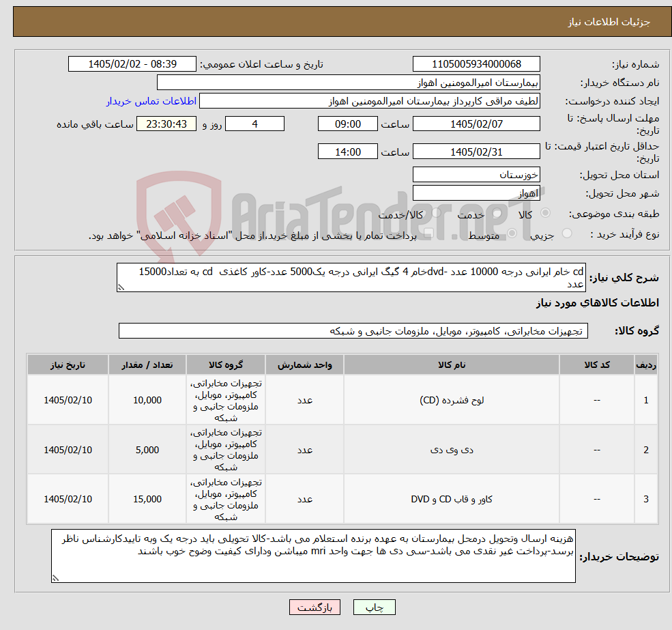Click the announcement date field 1405/02/02 - 08:39
The width and height of the screenshot is (672, 630).
click(x=132, y=64)
